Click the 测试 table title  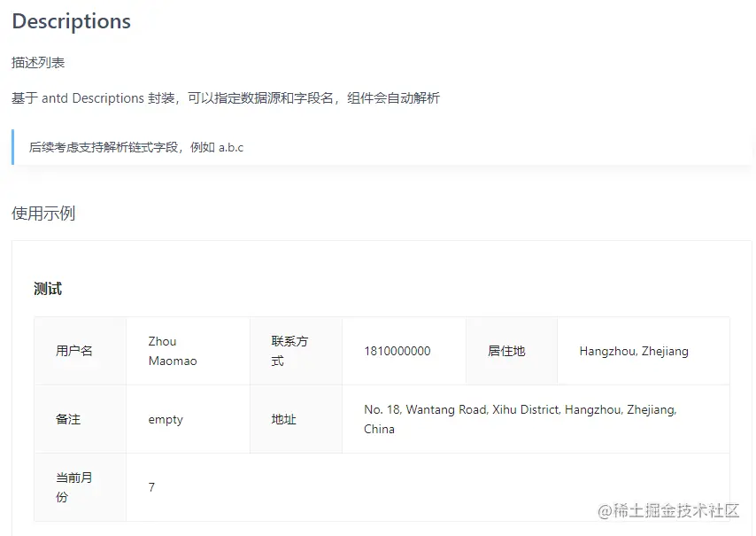tap(48, 289)
